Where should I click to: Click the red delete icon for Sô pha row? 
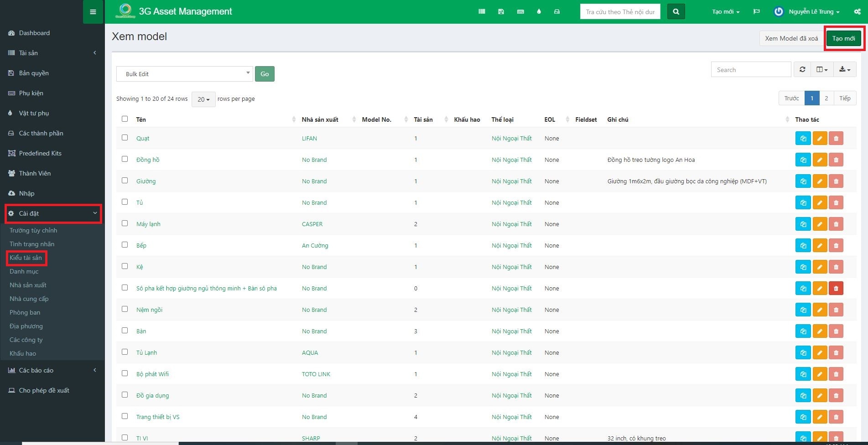[836, 289]
